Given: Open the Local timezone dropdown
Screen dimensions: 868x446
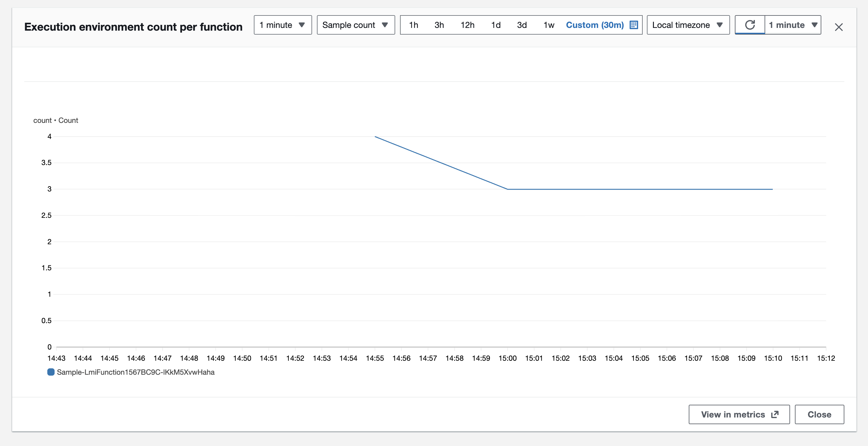Looking at the screenshot, I should [x=688, y=25].
